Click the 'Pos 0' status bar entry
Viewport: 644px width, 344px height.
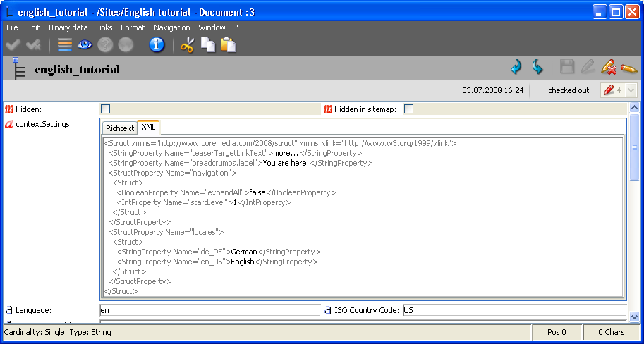(x=557, y=332)
